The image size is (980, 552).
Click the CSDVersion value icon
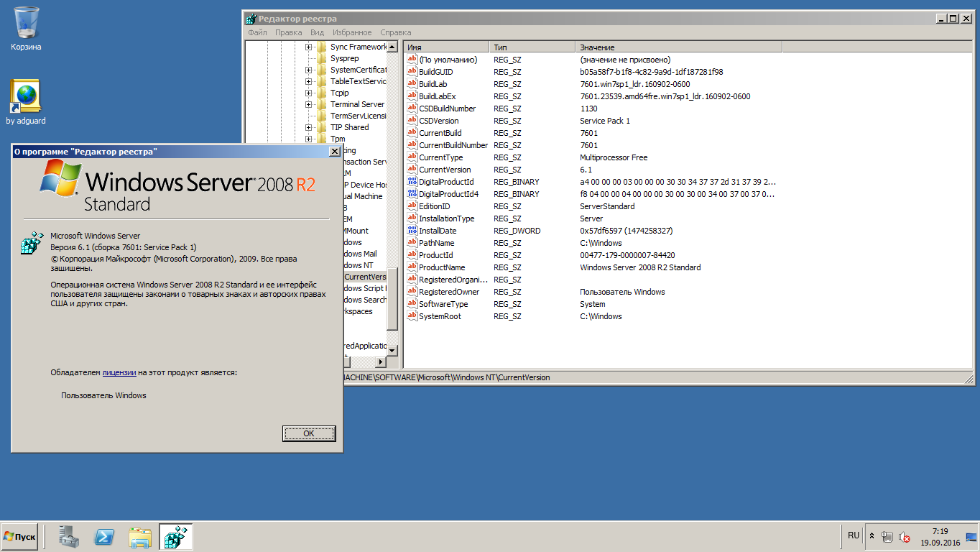[x=412, y=121]
